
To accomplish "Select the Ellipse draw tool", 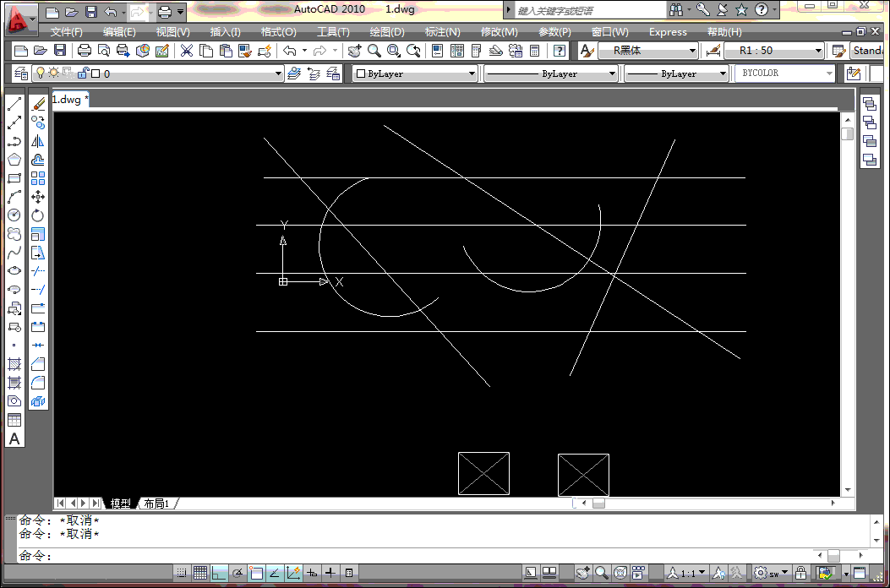I will 14,270.
